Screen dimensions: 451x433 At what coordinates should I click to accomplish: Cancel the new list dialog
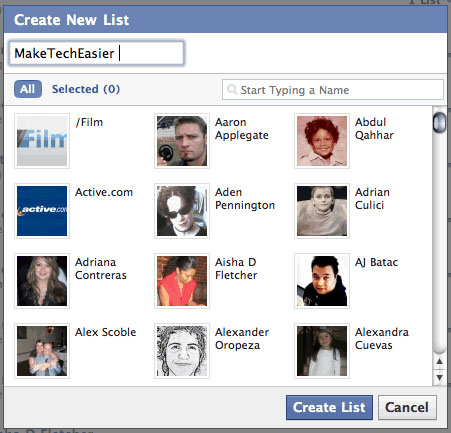pyautogui.click(x=407, y=407)
